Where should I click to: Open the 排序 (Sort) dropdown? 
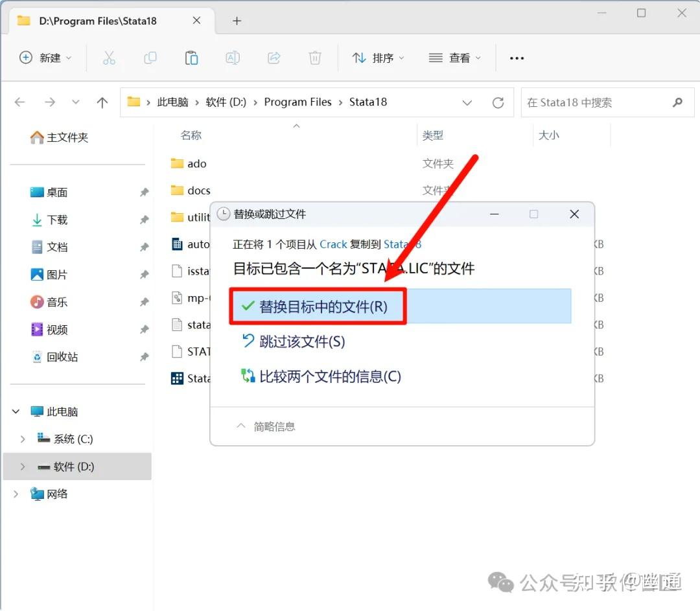pyautogui.click(x=378, y=58)
